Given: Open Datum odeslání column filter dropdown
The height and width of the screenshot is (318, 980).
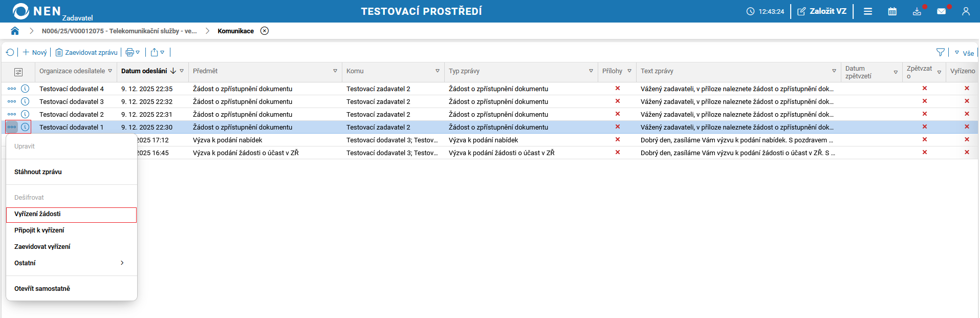Looking at the screenshot, I should coord(182,71).
